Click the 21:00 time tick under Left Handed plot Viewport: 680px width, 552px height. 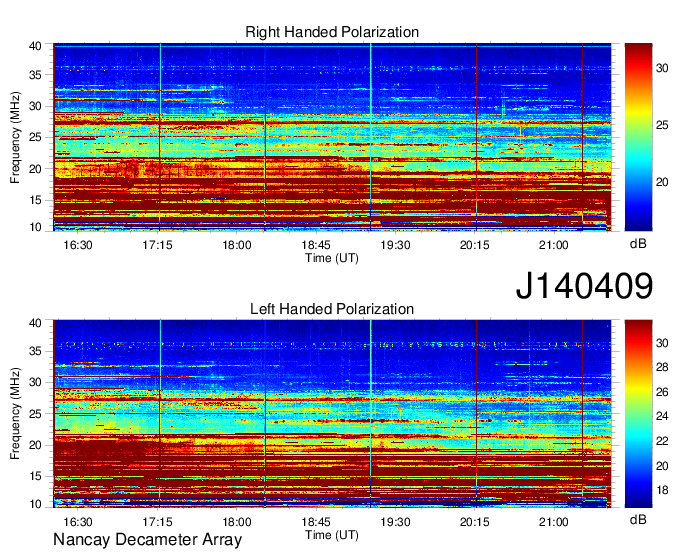(x=554, y=522)
